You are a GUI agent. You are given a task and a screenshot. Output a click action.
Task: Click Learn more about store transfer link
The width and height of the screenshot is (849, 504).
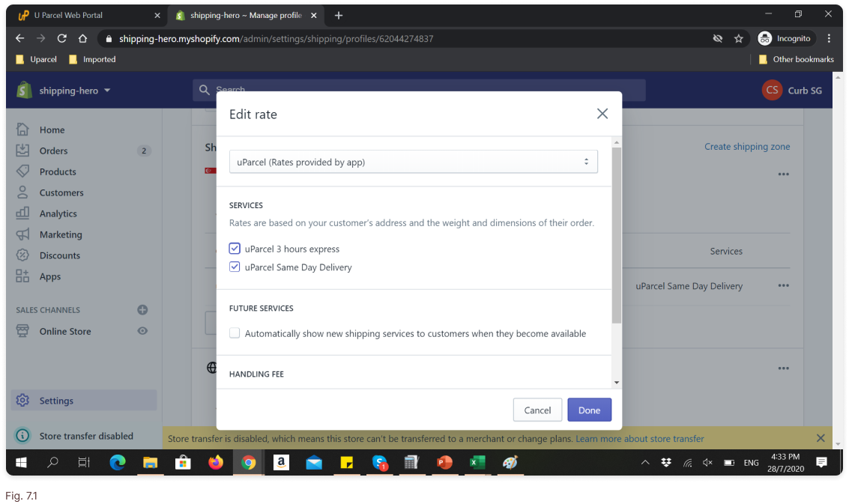tap(639, 439)
